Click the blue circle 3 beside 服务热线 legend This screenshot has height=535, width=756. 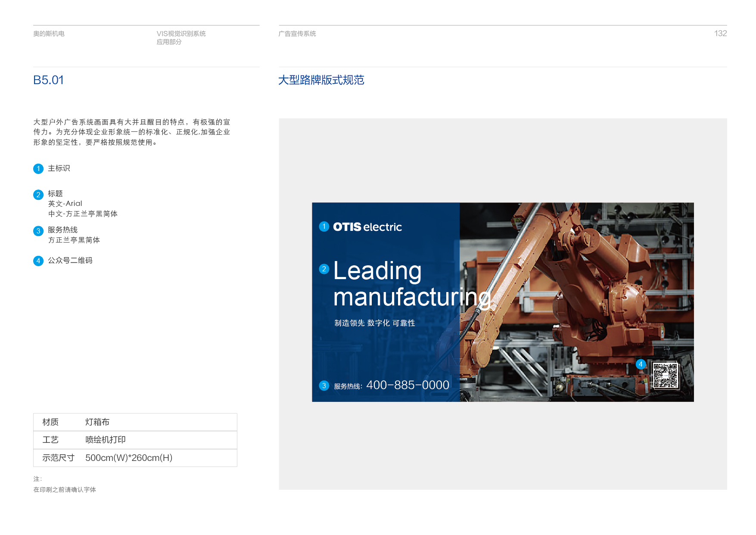[x=38, y=231]
